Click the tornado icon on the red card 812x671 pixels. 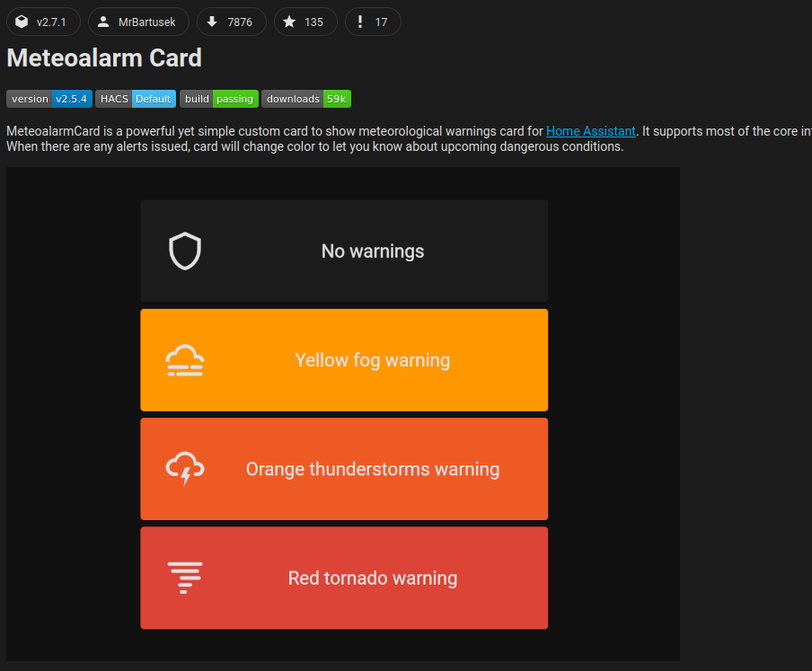(185, 578)
